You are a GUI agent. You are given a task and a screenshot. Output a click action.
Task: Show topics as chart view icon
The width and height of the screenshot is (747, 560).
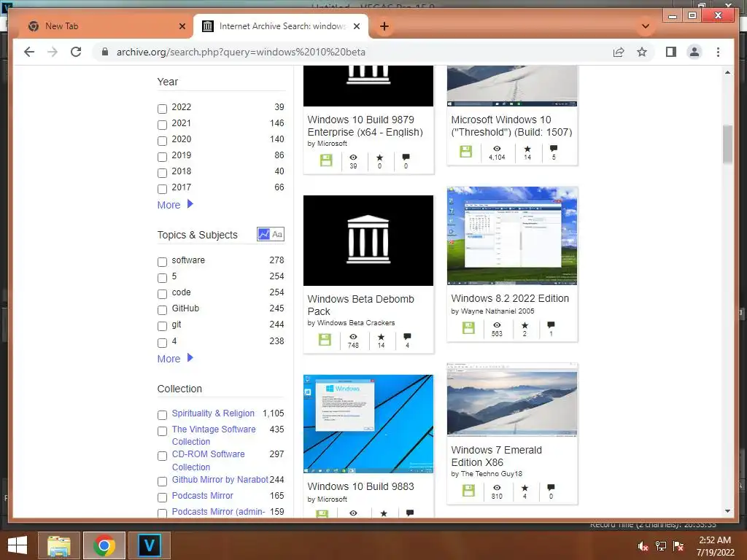pos(263,234)
